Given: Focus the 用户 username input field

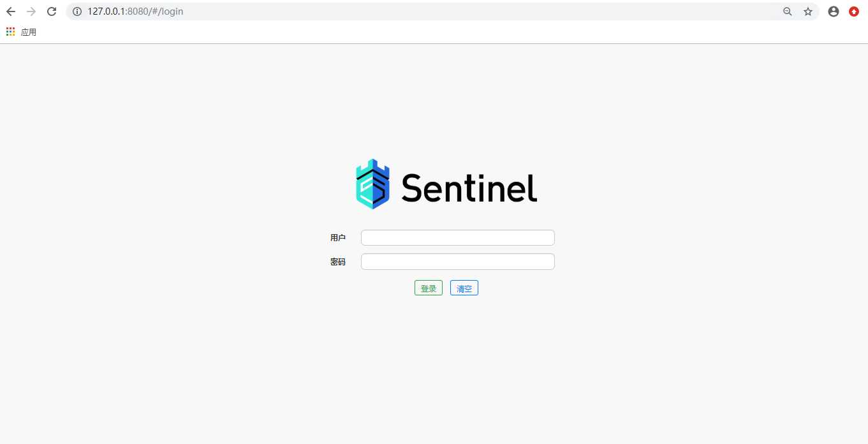Looking at the screenshot, I should point(458,237).
